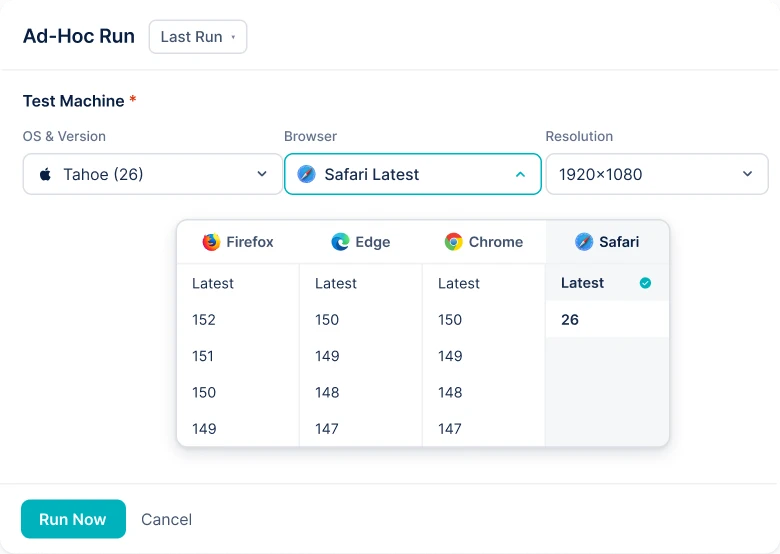Open the Last Run dropdown
This screenshot has width=780, height=554.
[197, 37]
